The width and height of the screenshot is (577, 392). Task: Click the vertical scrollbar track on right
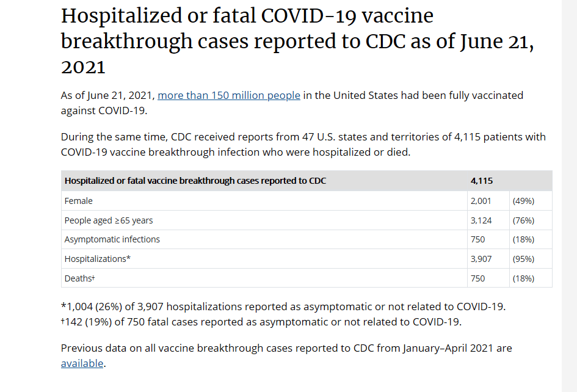pos(569,195)
